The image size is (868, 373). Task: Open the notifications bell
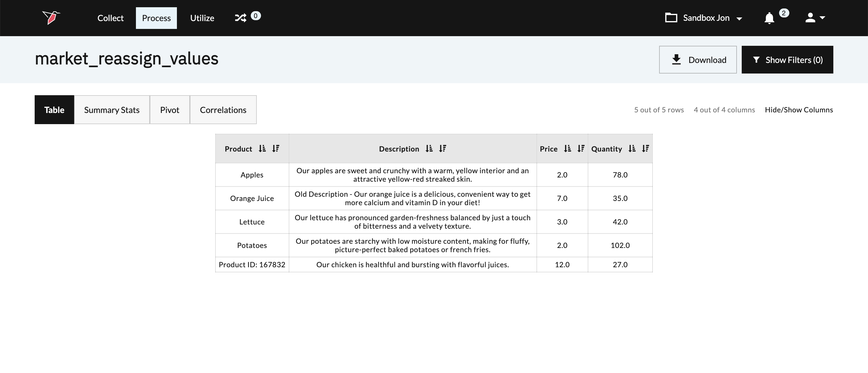[769, 18]
